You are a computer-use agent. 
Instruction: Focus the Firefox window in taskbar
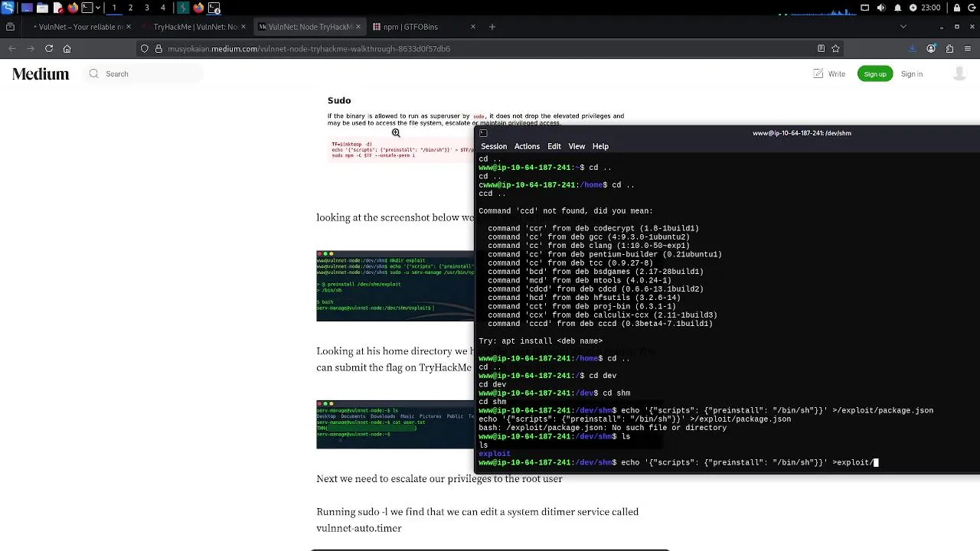click(198, 8)
